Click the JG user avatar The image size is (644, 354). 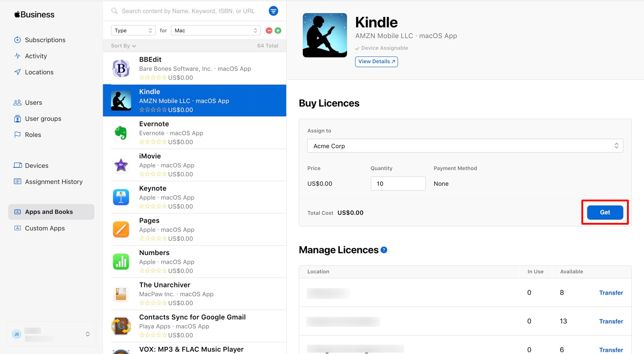(17, 334)
